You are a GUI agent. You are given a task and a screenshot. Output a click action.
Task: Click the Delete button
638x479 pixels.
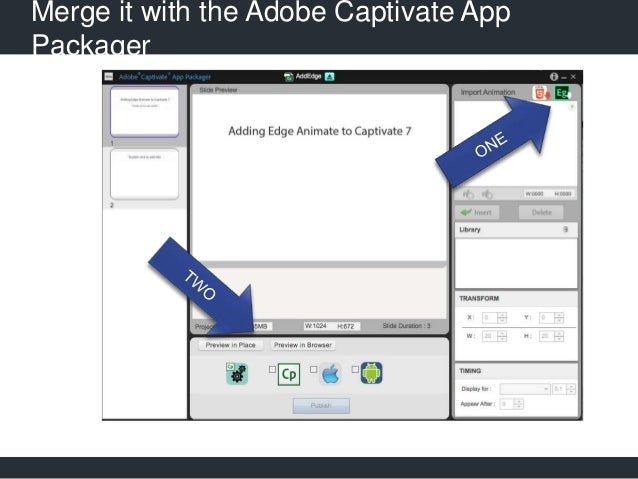(542, 212)
